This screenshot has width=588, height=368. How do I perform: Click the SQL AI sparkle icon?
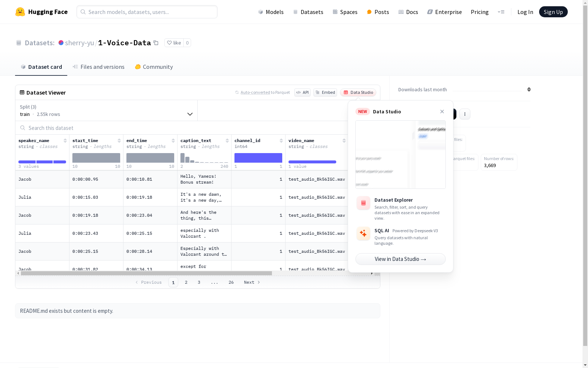pos(363,233)
